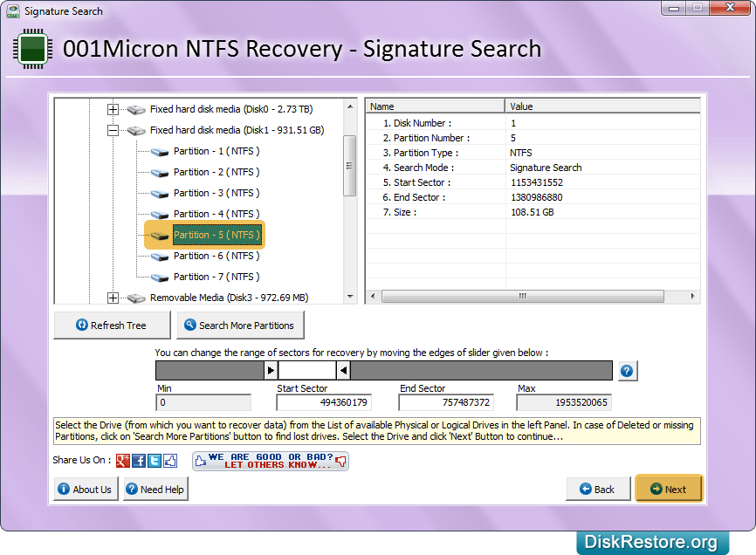Open the slider help question mark icon
The height and width of the screenshot is (555, 756).
[627, 371]
